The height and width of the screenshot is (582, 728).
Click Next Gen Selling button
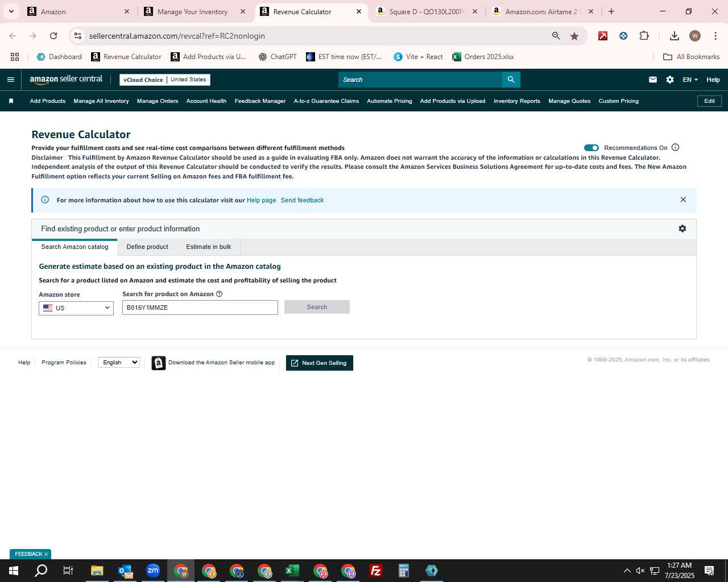(x=320, y=363)
